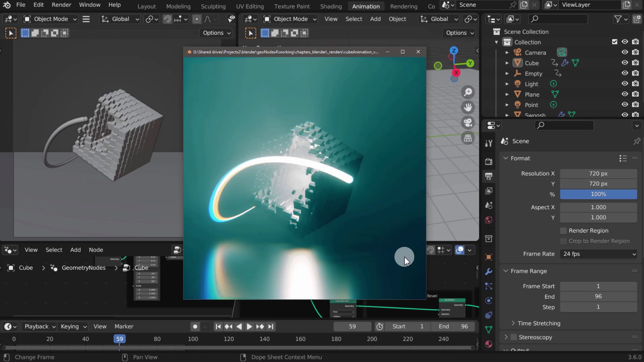Click the zoom magnifier viewport icon
The width and height of the screenshot is (644, 362).
coord(468,92)
